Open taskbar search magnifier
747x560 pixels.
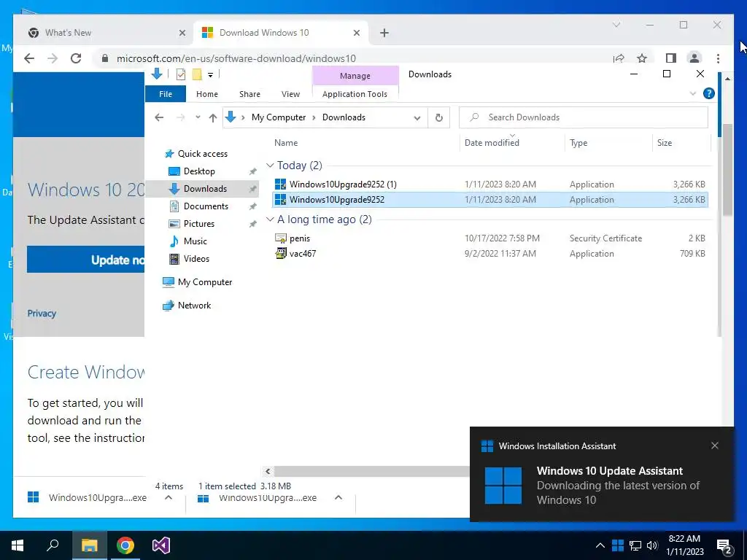click(53, 545)
